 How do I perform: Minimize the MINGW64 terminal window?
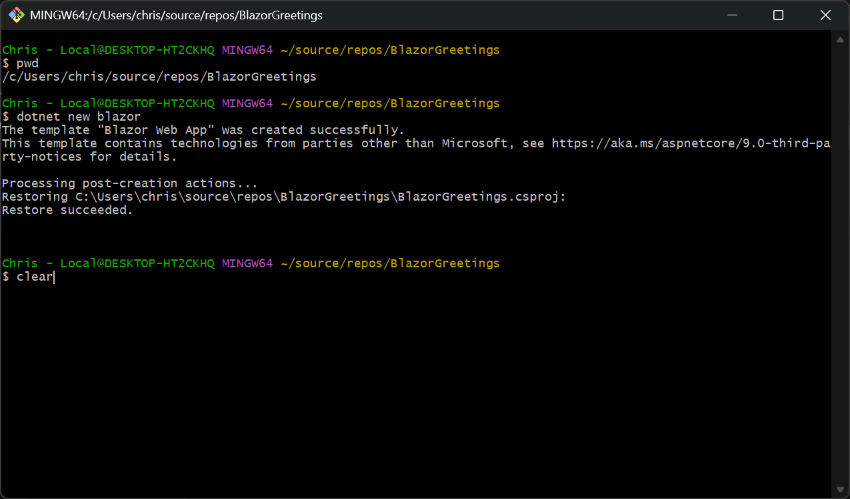[x=732, y=15]
